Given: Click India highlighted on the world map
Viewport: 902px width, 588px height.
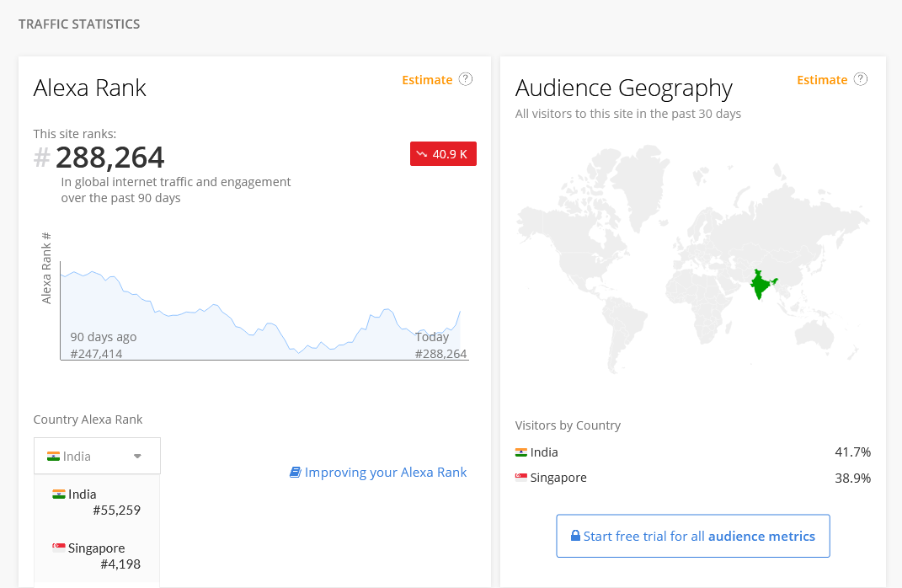Looking at the screenshot, I should pyautogui.click(x=761, y=284).
